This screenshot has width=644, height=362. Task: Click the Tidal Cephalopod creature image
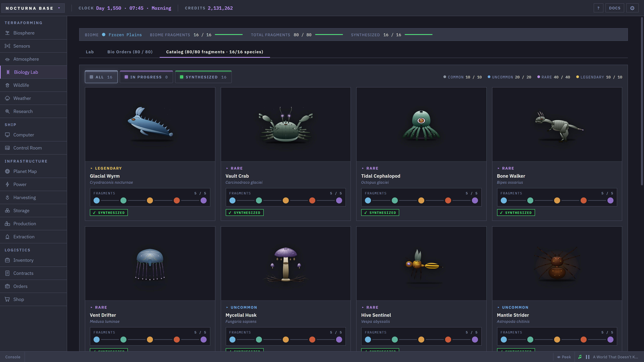pyautogui.click(x=421, y=124)
